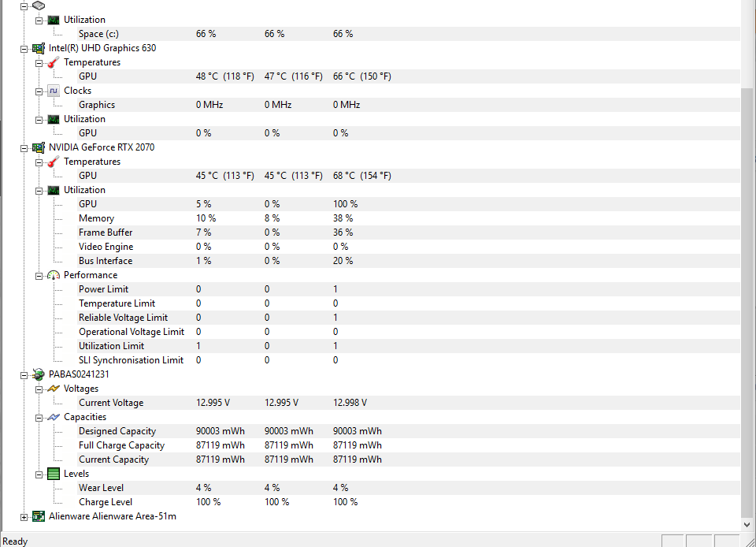This screenshot has height=547, width=756.
Task: Click the Voltages lightning icon
Action: point(54,389)
